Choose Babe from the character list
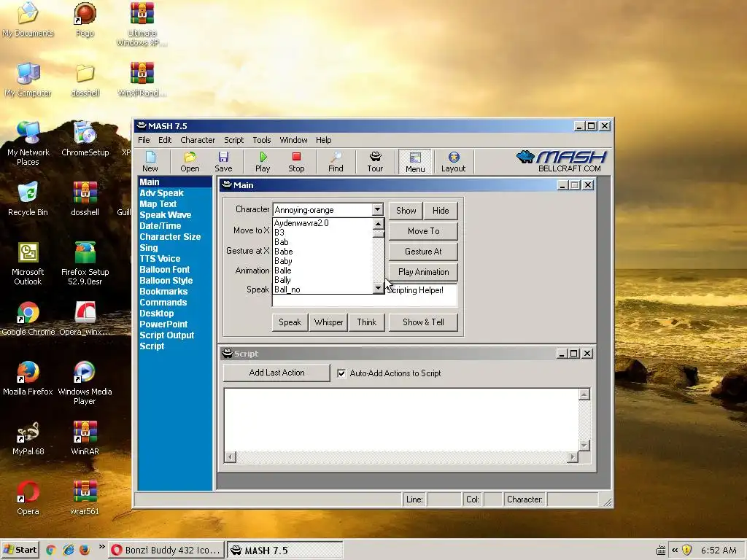The width and height of the screenshot is (747, 560). click(x=322, y=252)
